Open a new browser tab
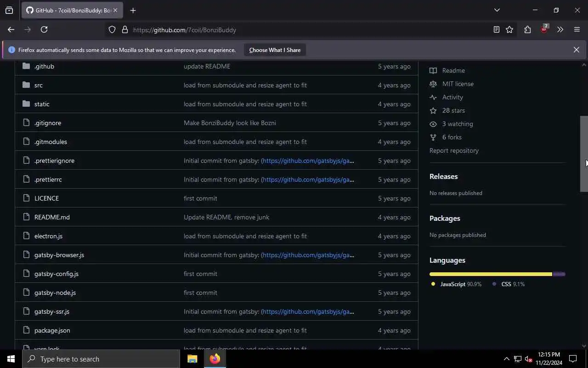Image resolution: width=588 pixels, height=368 pixels. tap(133, 10)
